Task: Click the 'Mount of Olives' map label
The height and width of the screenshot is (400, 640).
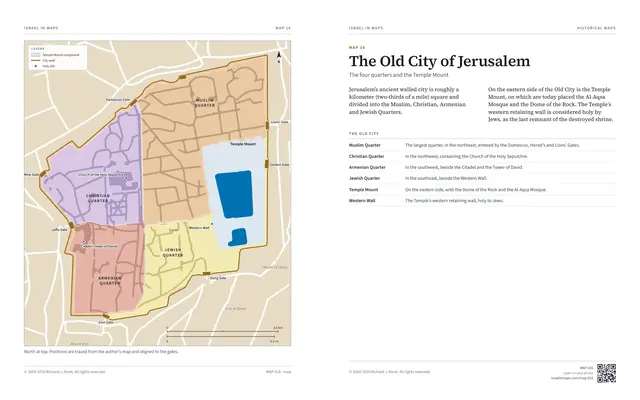Action: pyautogui.click(x=275, y=267)
